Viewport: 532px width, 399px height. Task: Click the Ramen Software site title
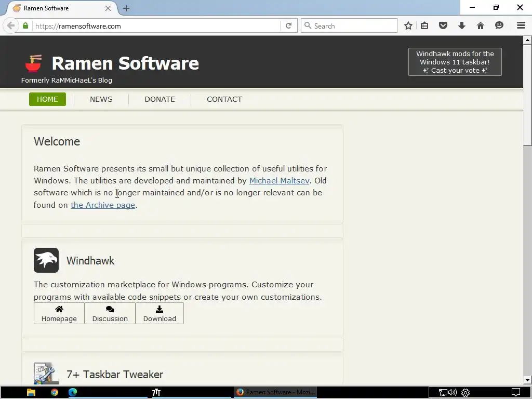[125, 63]
